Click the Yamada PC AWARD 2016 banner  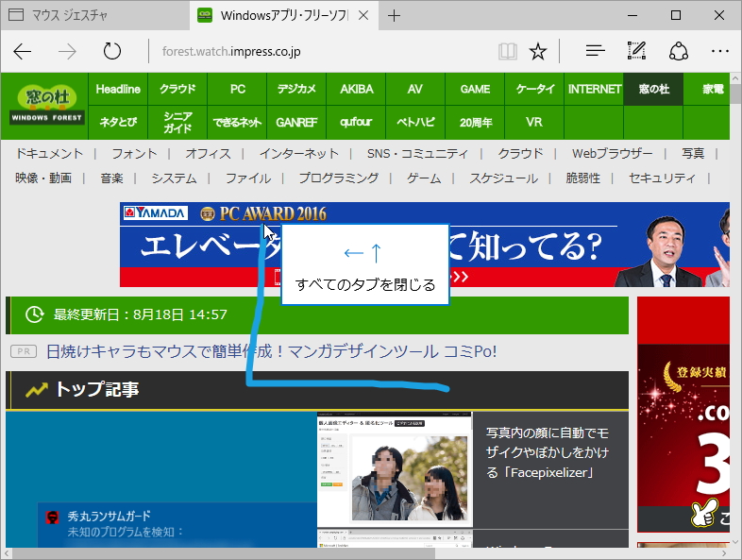pos(425,245)
